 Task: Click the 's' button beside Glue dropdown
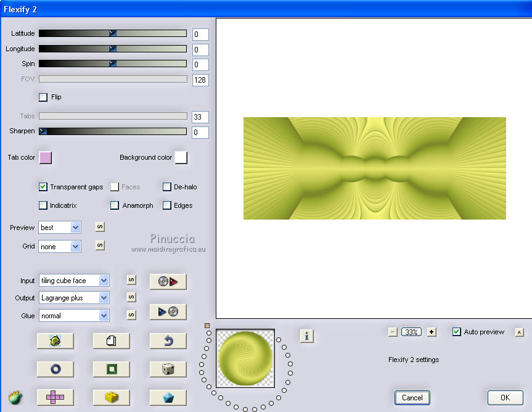coord(131,315)
